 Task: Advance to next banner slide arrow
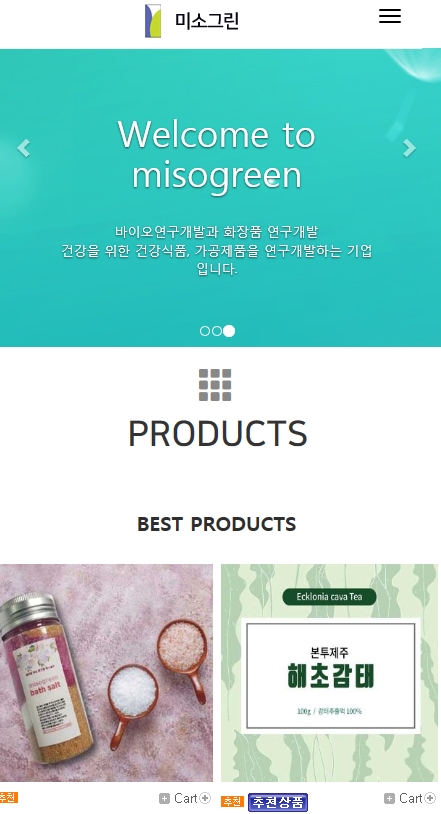[409, 148]
